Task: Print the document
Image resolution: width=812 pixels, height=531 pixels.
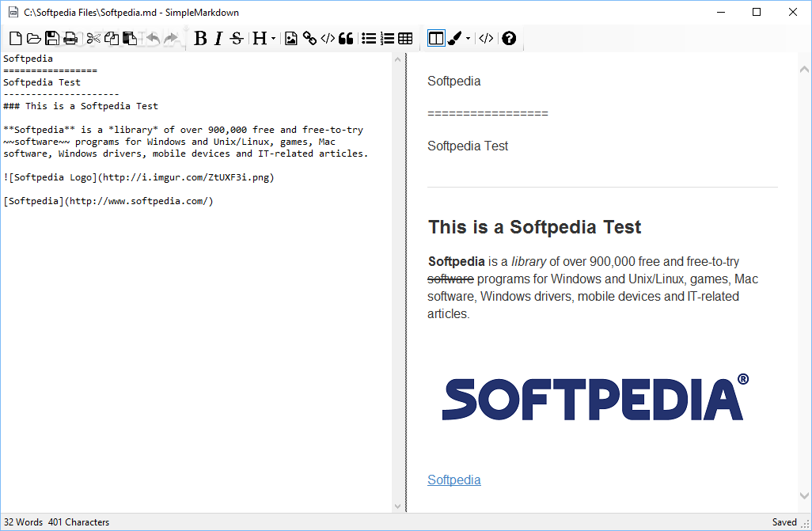Action: coord(70,38)
